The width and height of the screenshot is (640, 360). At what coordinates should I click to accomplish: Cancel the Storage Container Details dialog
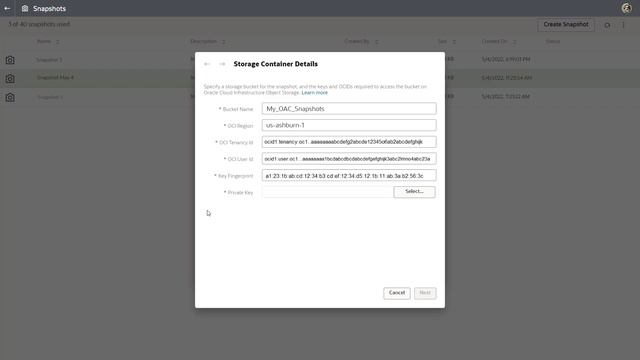pos(397,293)
